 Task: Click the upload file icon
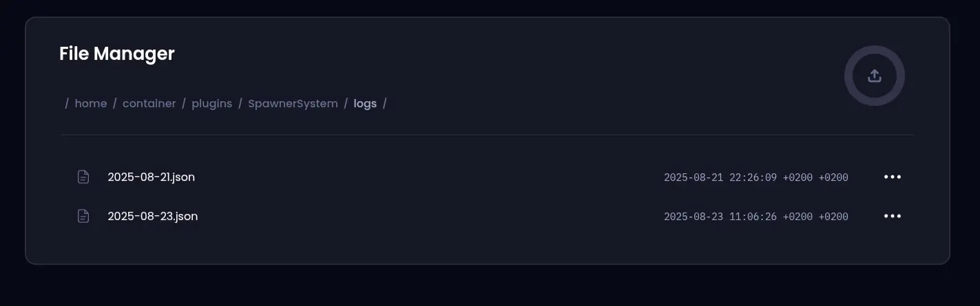tap(874, 76)
